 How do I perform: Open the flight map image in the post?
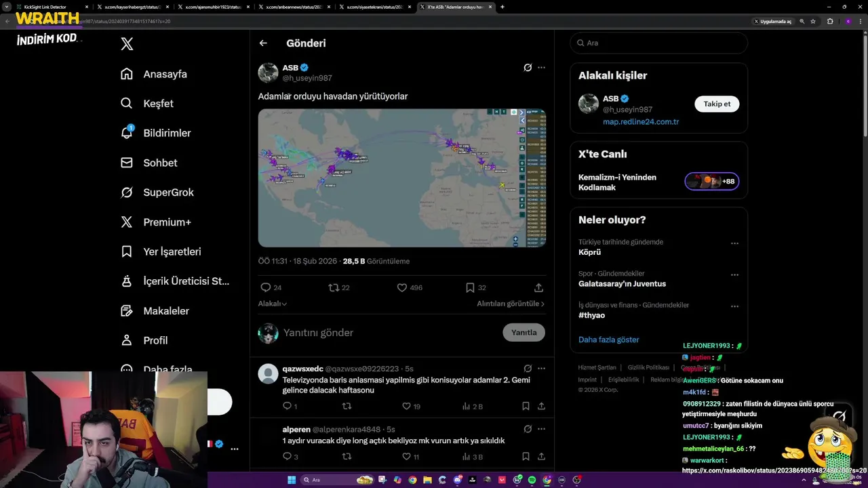tap(402, 178)
